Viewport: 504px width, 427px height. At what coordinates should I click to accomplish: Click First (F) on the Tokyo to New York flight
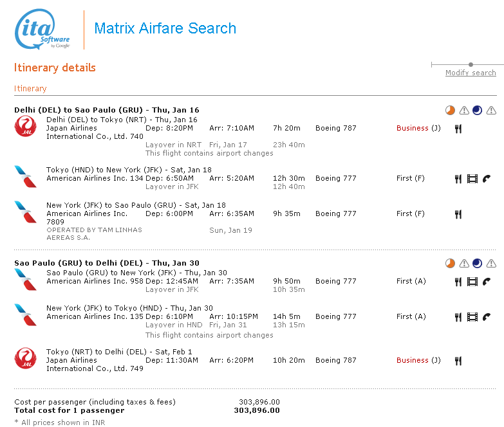click(411, 178)
